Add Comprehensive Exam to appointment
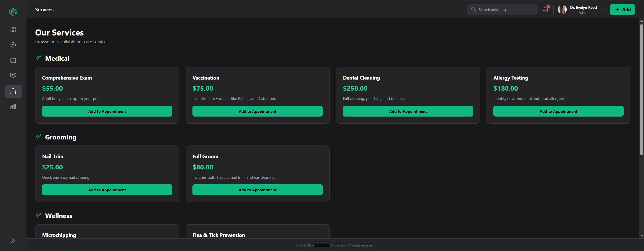This screenshot has height=251, width=644. 107,111
